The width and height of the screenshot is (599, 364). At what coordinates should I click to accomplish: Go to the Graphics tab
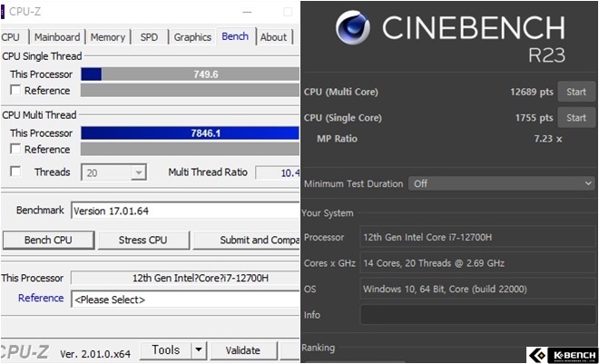click(192, 37)
